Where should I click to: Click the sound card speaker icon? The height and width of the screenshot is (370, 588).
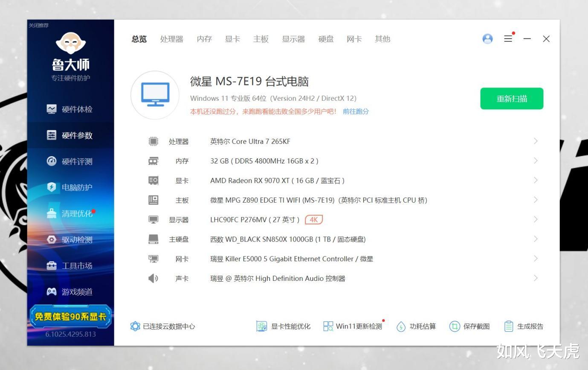[x=153, y=279]
